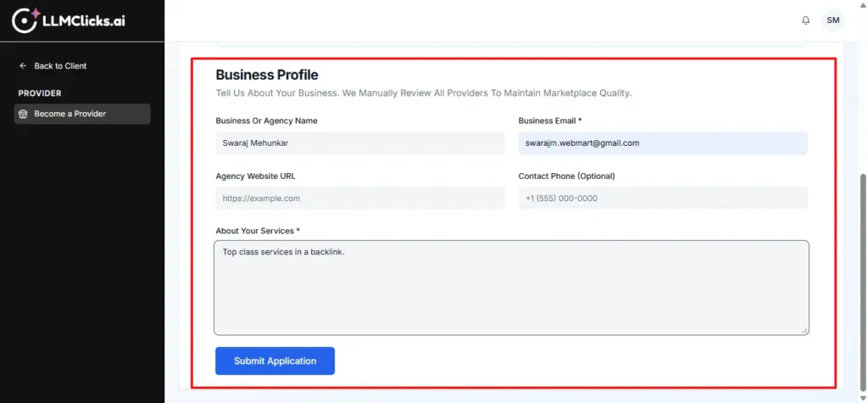The image size is (868, 403).
Task: Click the store icon beside Become a Provider
Action: tap(23, 114)
